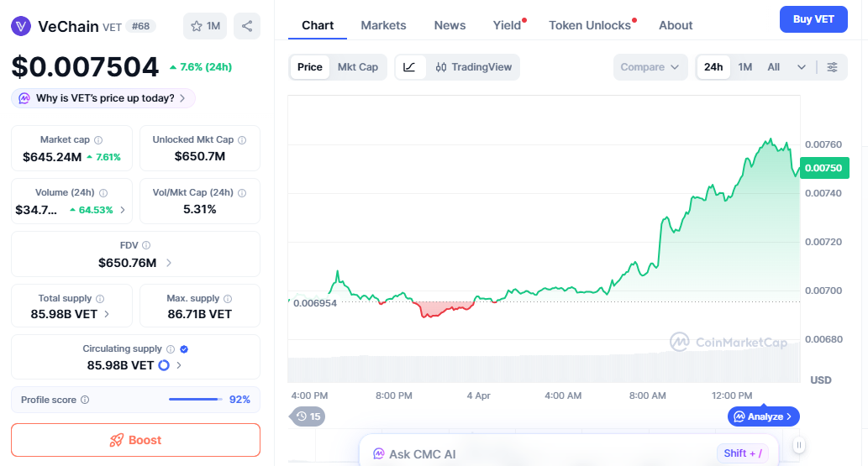
Task: Select the 1M time range
Action: coord(745,67)
